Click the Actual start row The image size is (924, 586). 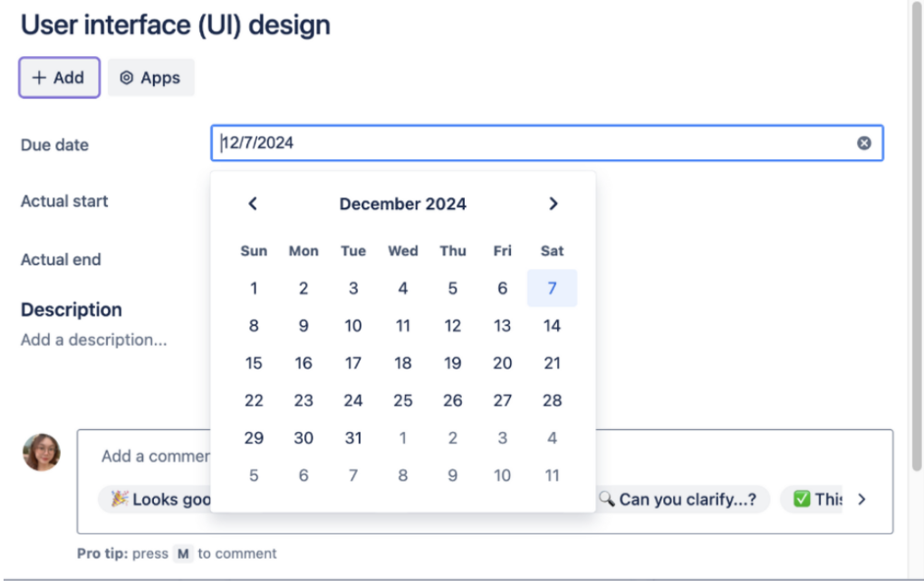[x=63, y=201]
